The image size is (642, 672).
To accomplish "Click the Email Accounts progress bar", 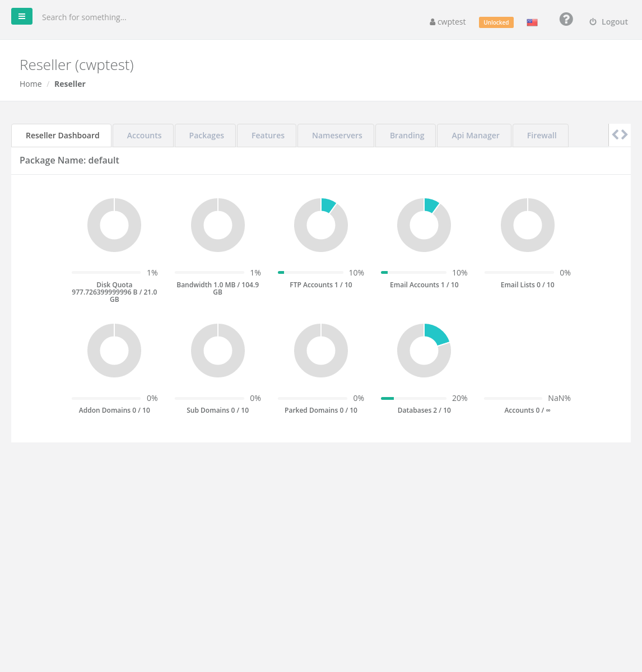I will point(413,273).
